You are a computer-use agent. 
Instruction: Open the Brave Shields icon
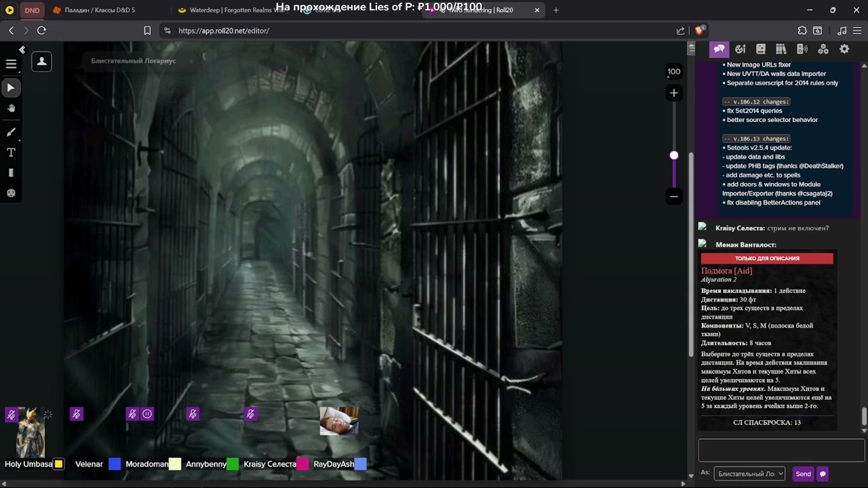(700, 30)
